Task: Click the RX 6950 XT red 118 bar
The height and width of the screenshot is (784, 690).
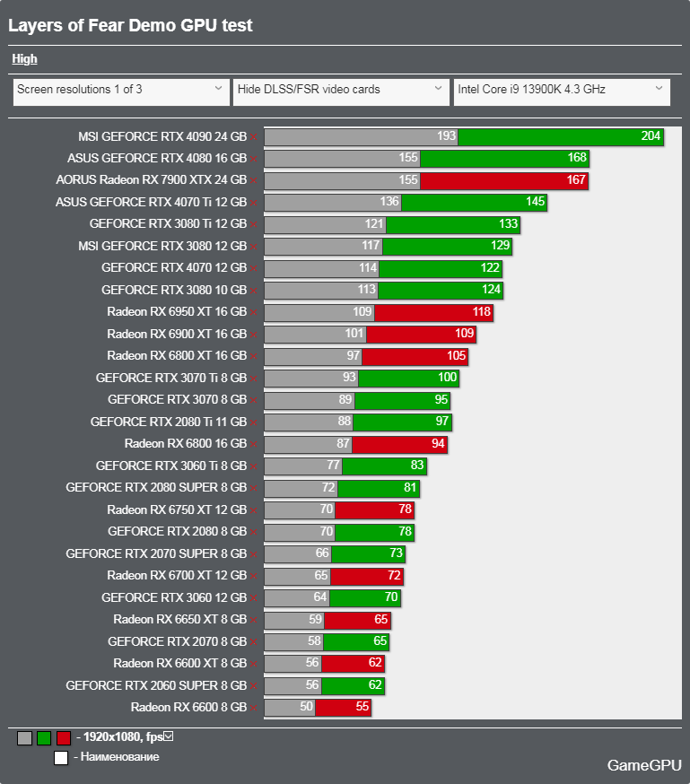Action: click(434, 312)
